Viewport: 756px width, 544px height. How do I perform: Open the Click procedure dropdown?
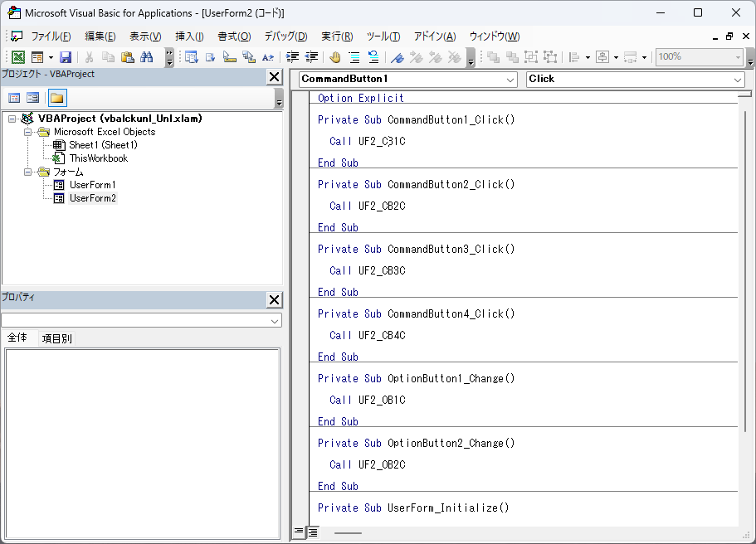(x=738, y=80)
